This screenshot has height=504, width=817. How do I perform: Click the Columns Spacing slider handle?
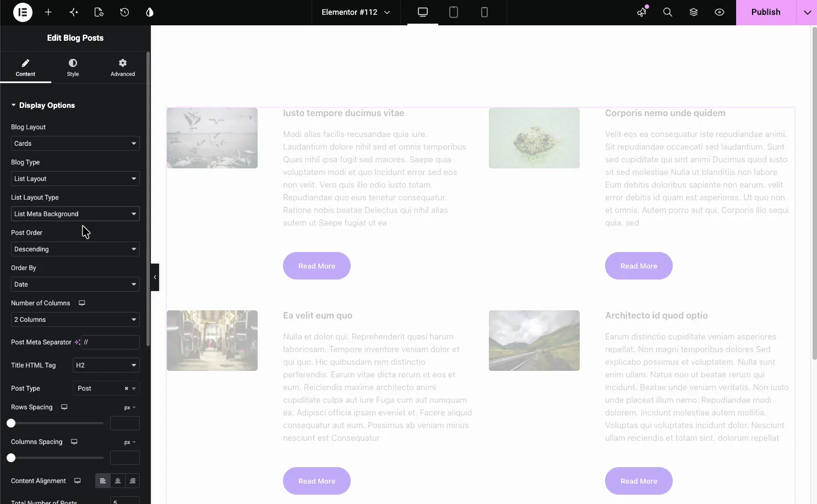coord(11,458)
